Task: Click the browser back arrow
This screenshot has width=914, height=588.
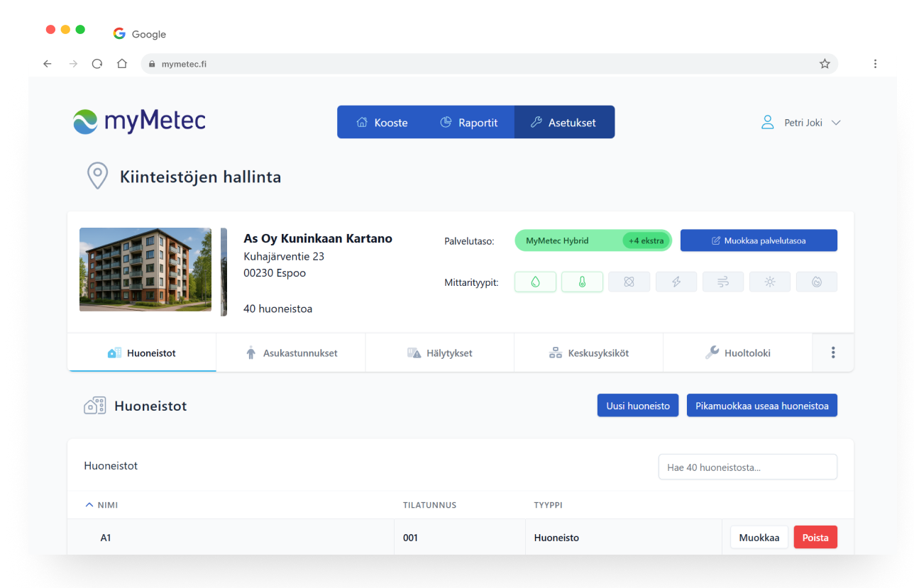Action: [x=48, y=64]
